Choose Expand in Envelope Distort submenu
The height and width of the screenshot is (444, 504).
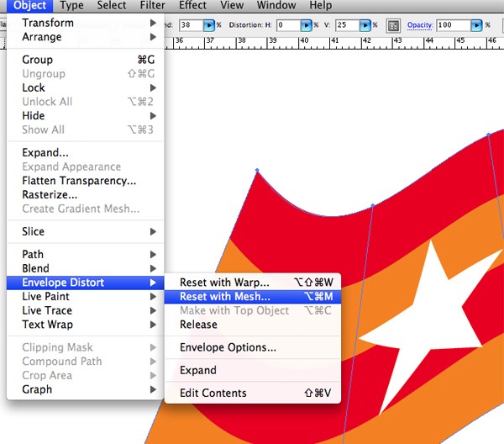click(253, 370)
